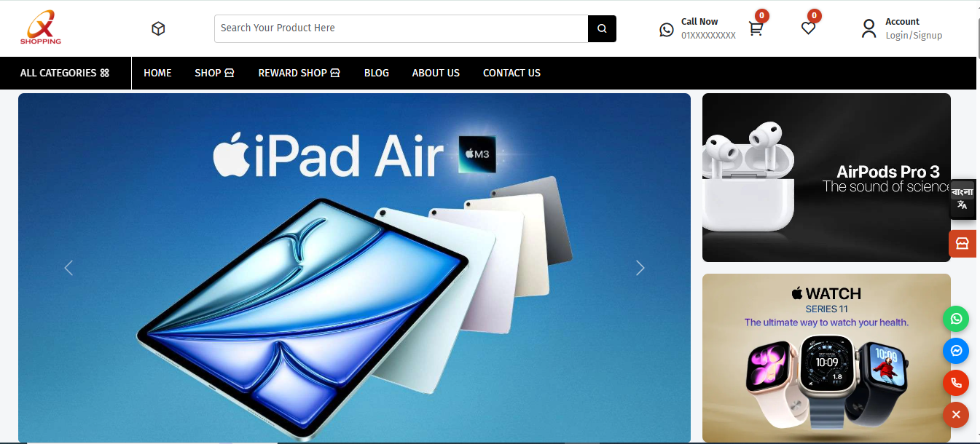Image resolution: width=980 pixels, height=444 pixels.
Task: Tap the floating phone call icon
Action: click(955, 382)
